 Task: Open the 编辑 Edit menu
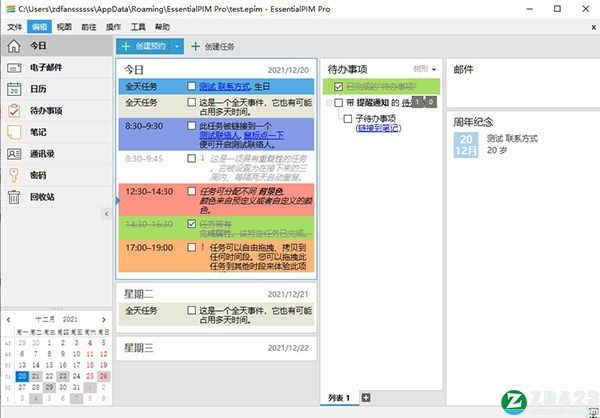[x=39, y=27]
